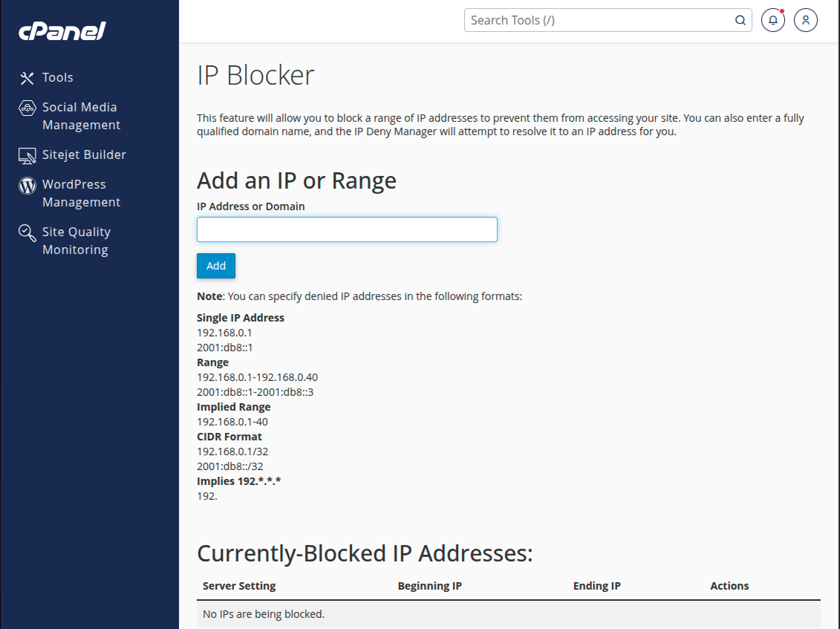Click the search magnifier icon

click(x=740, y=20)
